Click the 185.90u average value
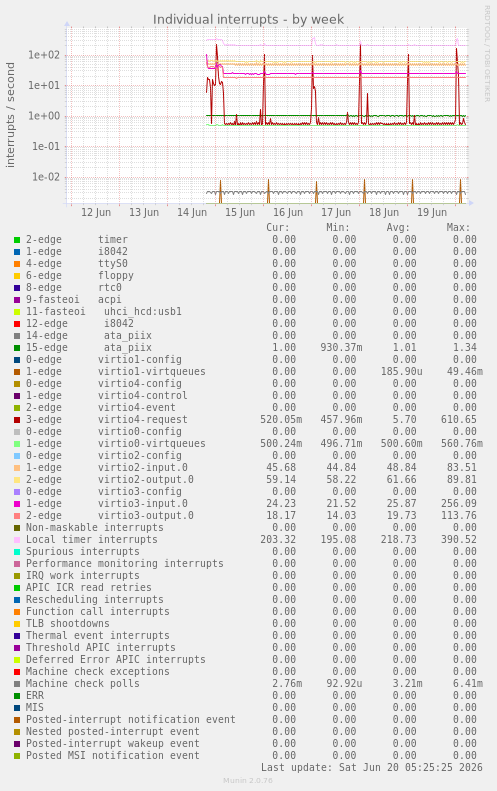 point(402,372)
